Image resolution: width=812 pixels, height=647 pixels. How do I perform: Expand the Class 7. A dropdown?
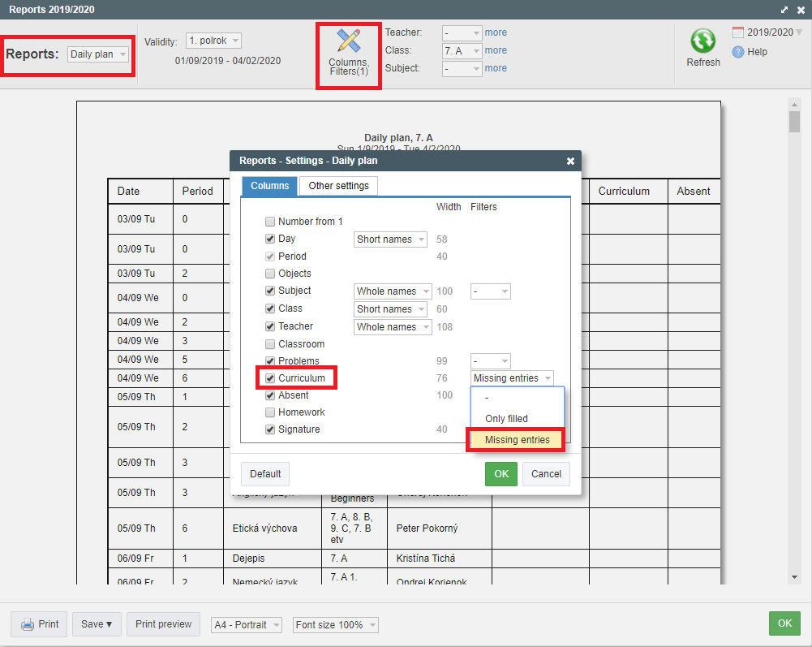[462, 50]
